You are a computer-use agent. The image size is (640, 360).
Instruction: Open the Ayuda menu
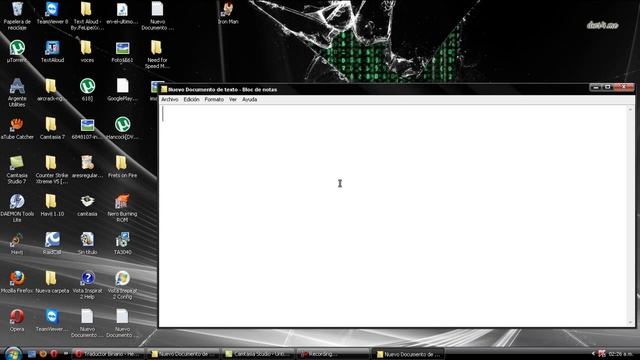coord(249,100)
